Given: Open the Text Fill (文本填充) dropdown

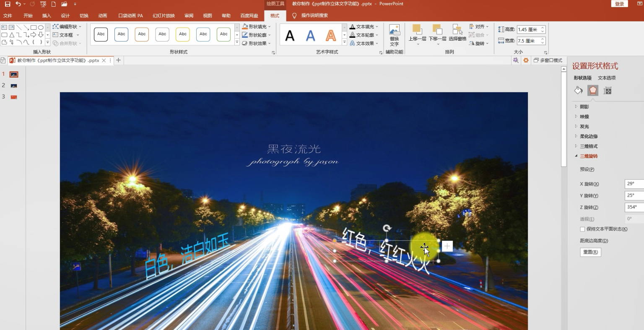Looking at the screenshot, I should coord(364,26).
